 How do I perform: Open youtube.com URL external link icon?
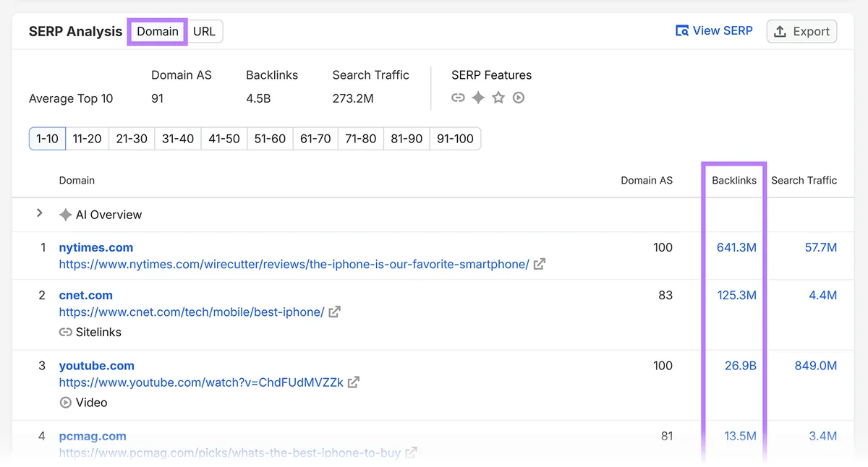click(x=354, y=382)
